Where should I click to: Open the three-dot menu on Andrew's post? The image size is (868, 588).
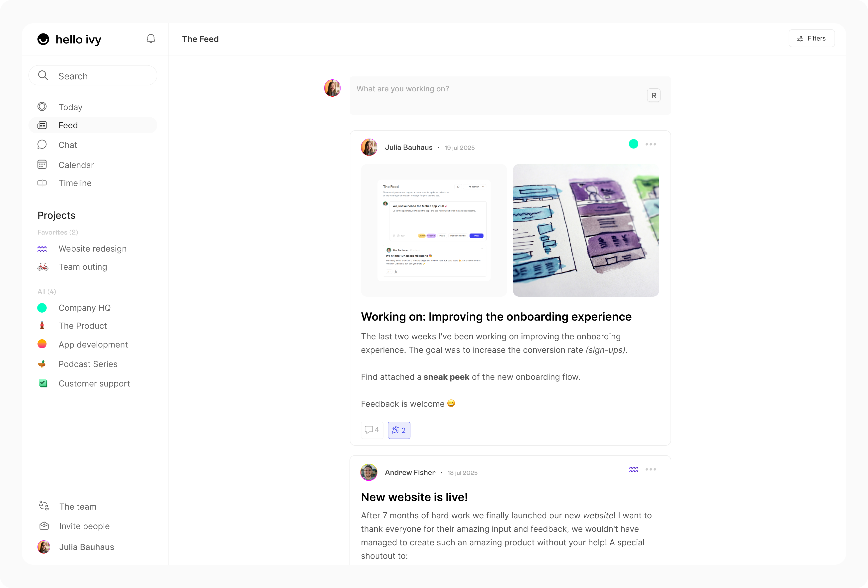point(651,469)
